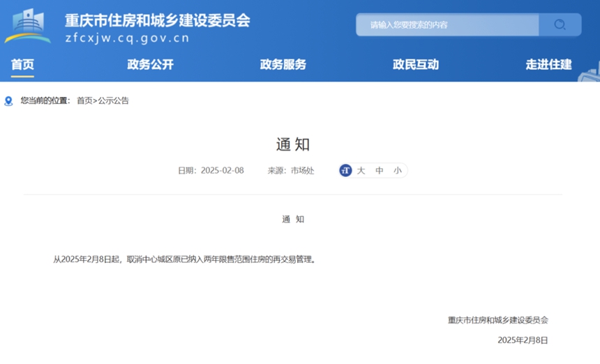This screenshot has height=364, width=600.
Task: Click the large 通知 page heading
Action: pos(293,144)
